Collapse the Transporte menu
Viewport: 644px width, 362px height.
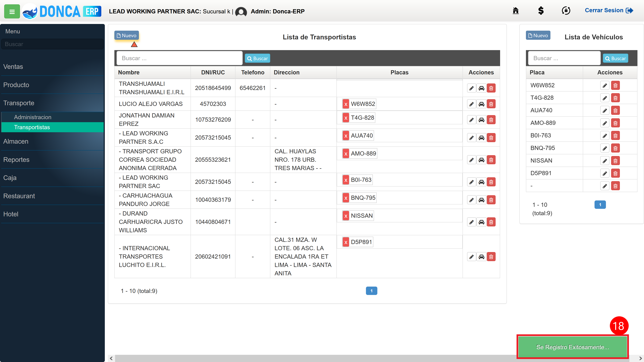click(52, 103)
